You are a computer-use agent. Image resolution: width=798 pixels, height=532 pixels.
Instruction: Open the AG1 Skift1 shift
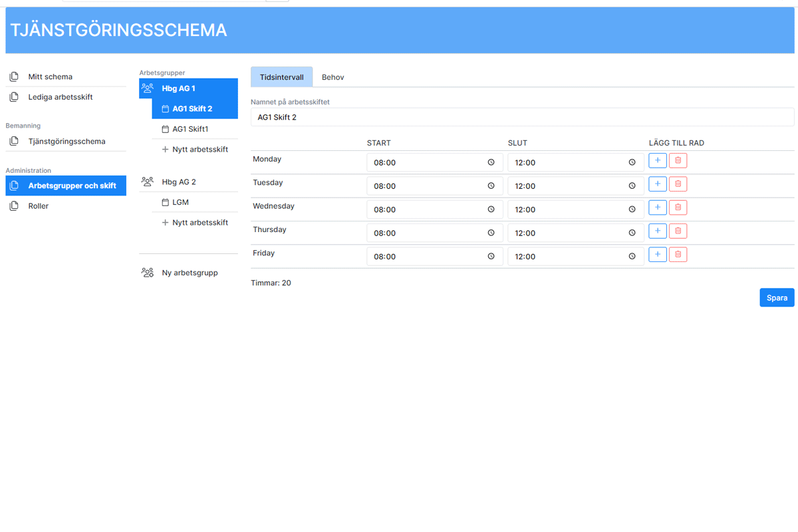(195, 129)
